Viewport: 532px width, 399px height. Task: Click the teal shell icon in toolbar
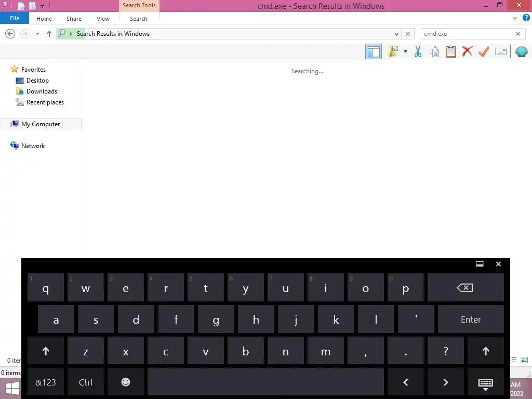click(521, 51)
